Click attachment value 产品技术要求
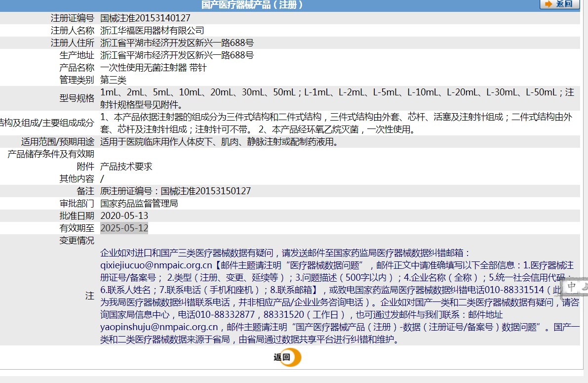The height and width of the screenshot is (383, 588). 126,167
